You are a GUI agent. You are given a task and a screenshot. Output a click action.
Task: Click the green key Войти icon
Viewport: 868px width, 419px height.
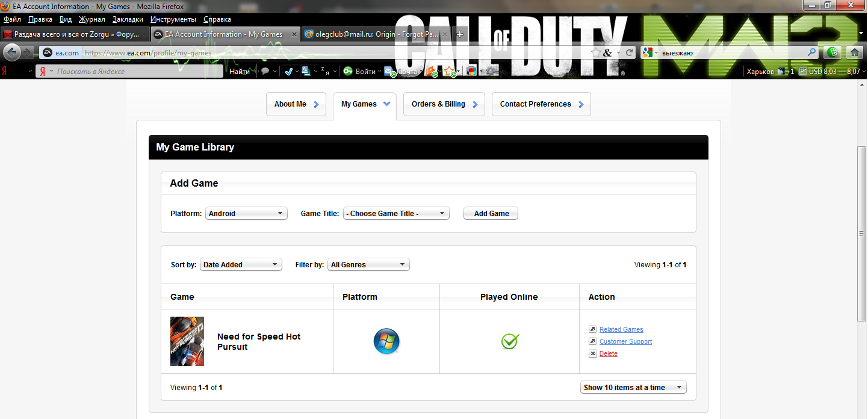tap(348, 71)
